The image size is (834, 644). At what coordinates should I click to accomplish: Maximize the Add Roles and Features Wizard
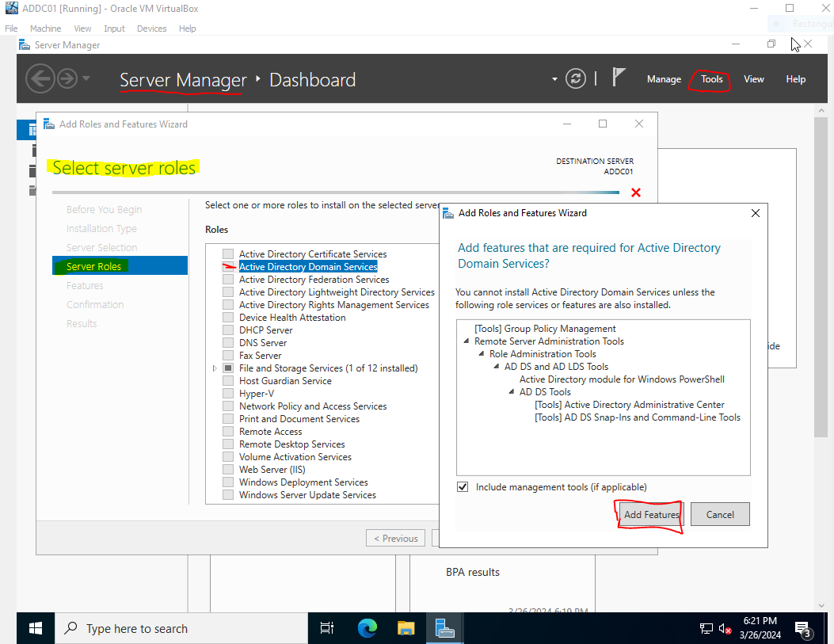point(603,124)
